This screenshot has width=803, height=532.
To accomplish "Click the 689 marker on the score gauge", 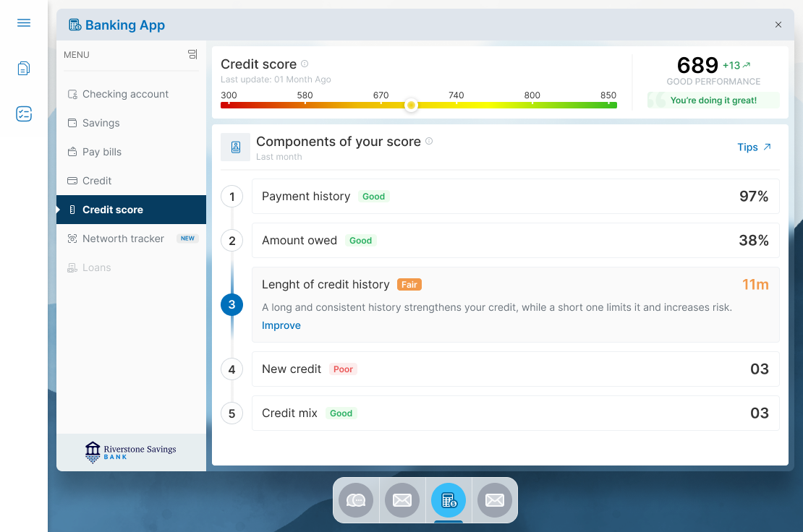I will [411, 106].
